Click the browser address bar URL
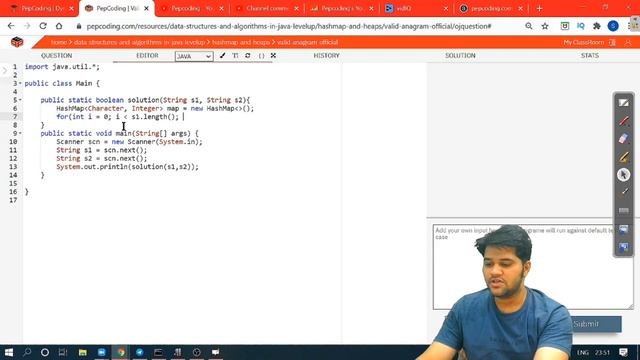Screen dimensions: 640x360 point(289,26)
